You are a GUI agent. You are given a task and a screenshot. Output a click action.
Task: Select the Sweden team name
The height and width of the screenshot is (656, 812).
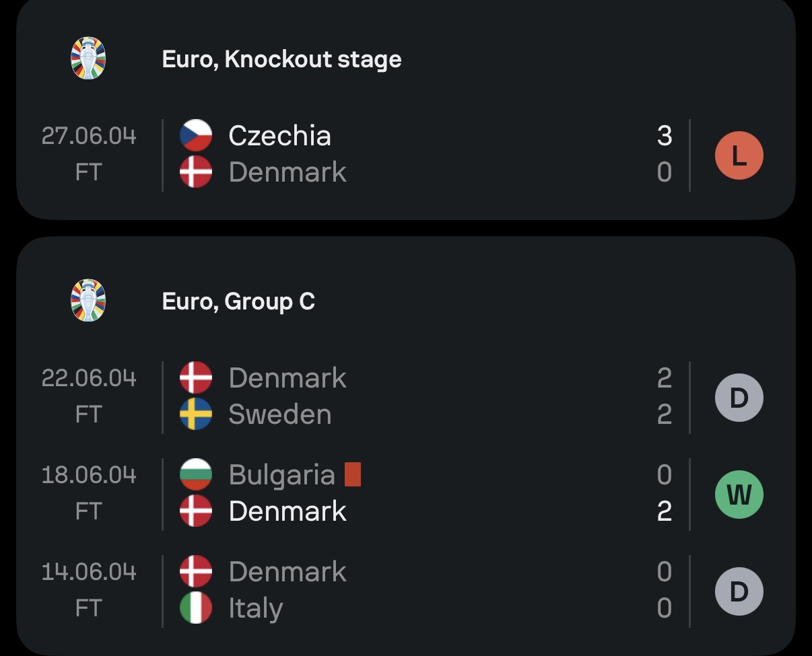(x=280, y=414)
